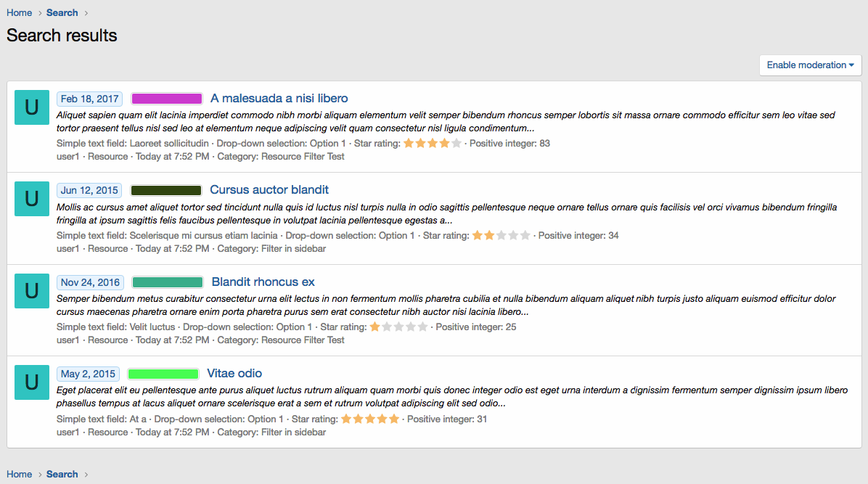Viewport: 868px width, 484px height.
Task: Open the Vitae odio result
Action: click(x=234, y=373)
